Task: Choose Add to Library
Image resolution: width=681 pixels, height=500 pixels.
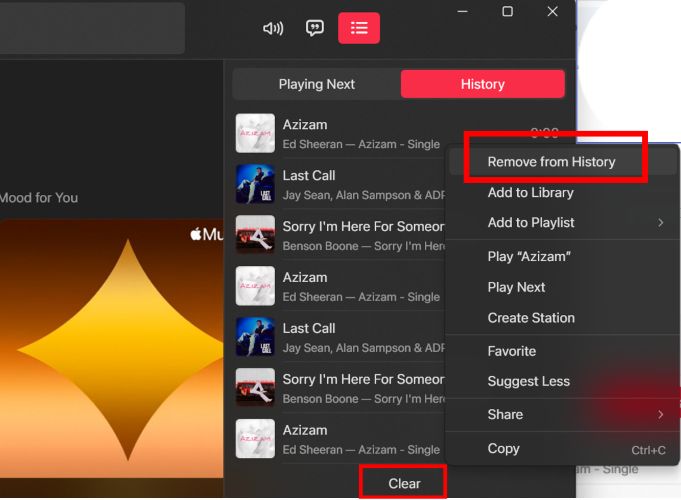Action: tap(530, 192)
